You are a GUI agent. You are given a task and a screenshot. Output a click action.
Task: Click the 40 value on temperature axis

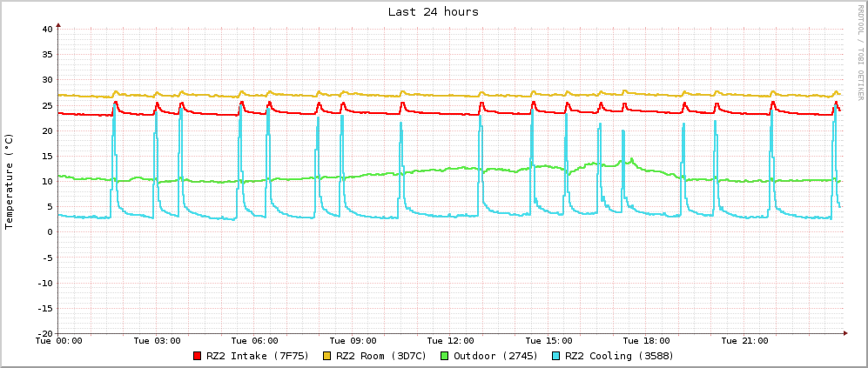tap(47, 29)
